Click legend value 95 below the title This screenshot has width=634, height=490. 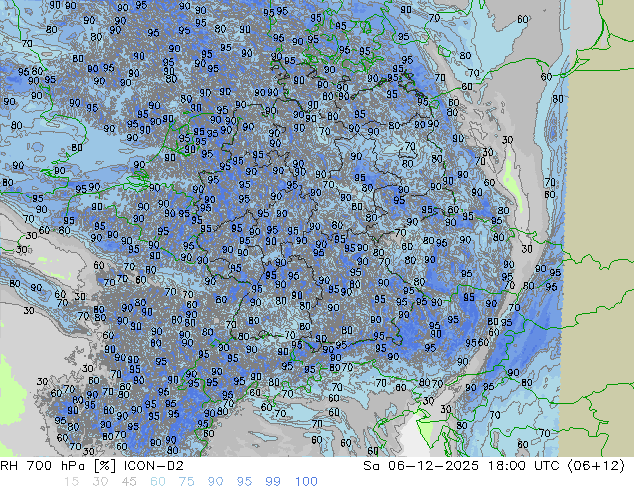click(x=244, y=482)
